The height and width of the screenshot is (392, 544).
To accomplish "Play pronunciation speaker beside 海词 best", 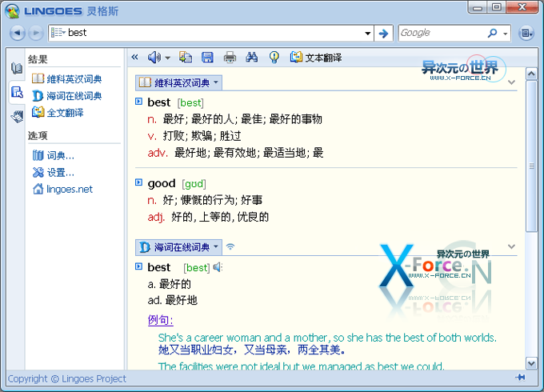I will click(218, 267).
